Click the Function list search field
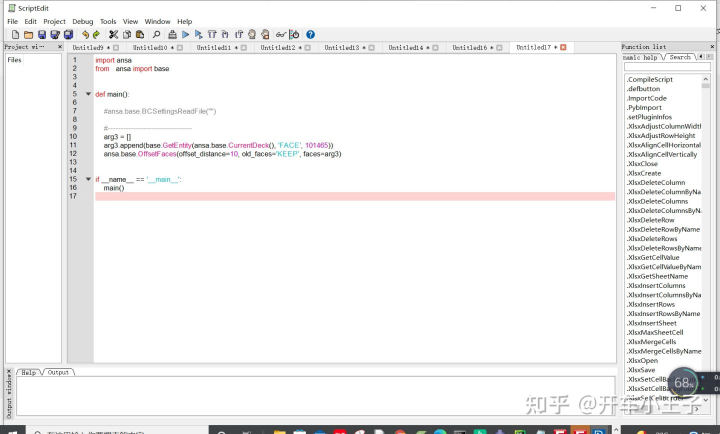 pyautogui.click(x=667, y=67)
